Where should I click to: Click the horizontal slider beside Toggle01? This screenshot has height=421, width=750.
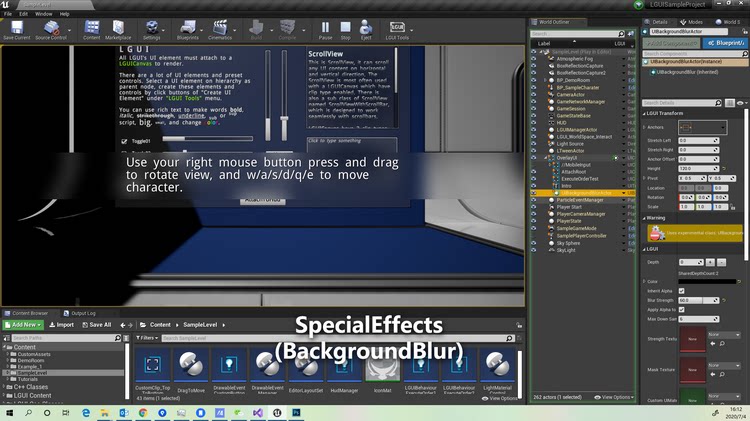pyautogui.click(x=208, y=139)
